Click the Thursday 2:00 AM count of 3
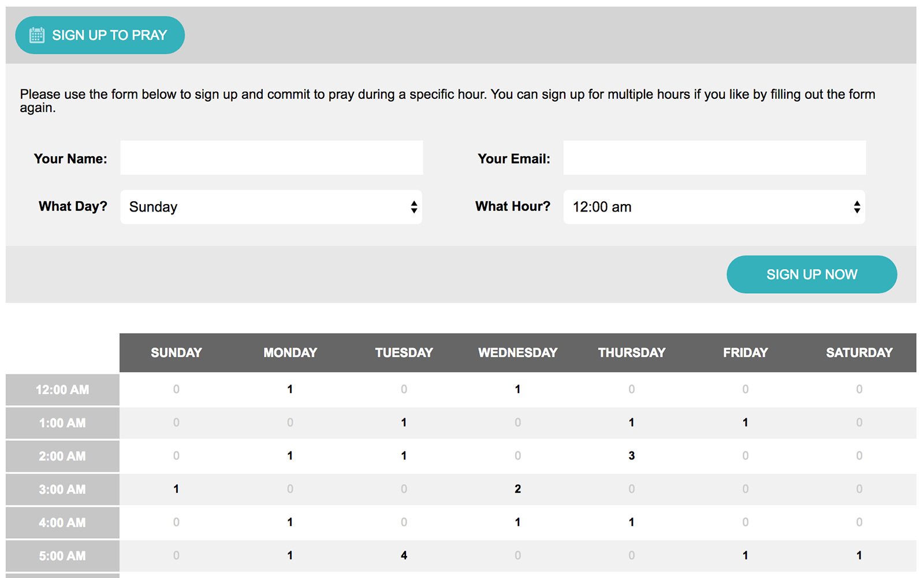Image resolution: width=924 pixels, height=578 pixels. [x=631, y=456]
